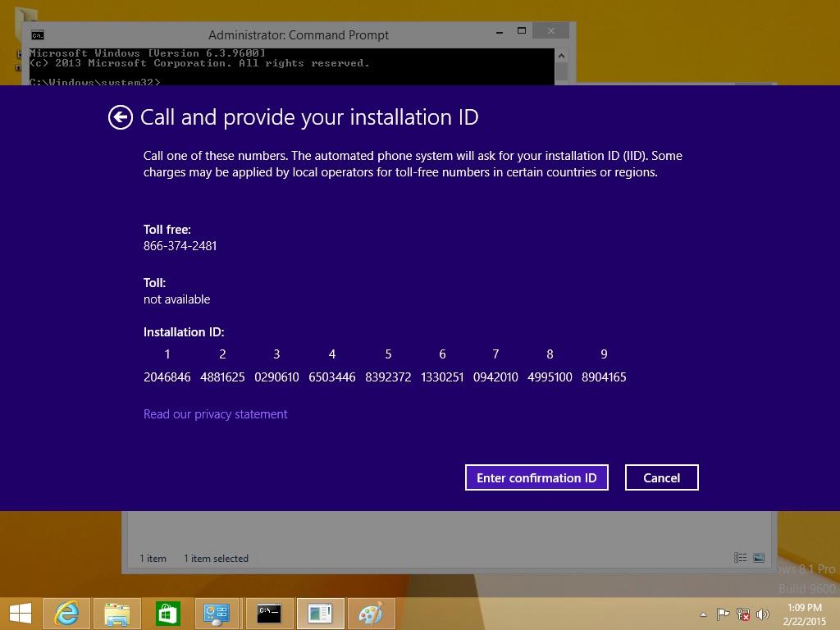Image resolution: width=840 pixels, height=630 pixels.
Task: Click the Windows Start button
Action: click(20, 614)
